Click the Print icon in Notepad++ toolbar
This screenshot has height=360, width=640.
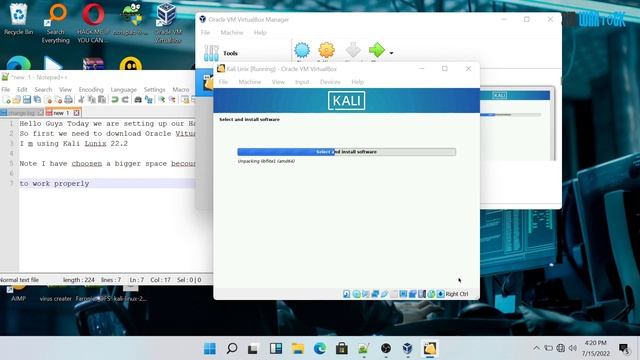[69, 100]
